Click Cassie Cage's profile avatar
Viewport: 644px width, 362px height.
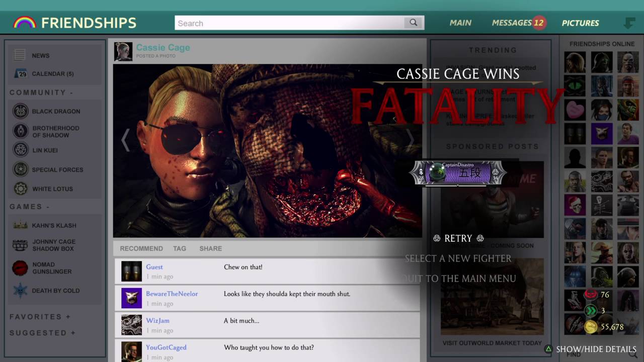click(123, 51)
